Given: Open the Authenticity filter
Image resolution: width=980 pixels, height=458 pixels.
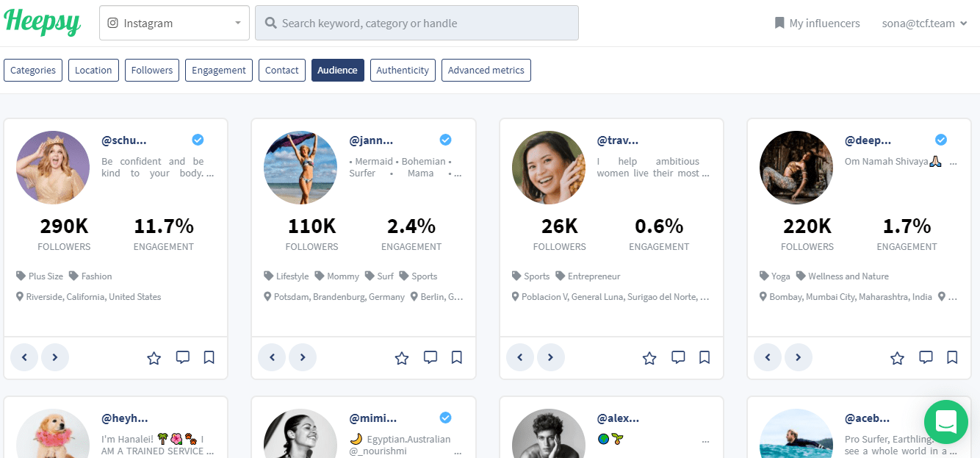Looking at the screenshot, I should (x=403, y=71).
